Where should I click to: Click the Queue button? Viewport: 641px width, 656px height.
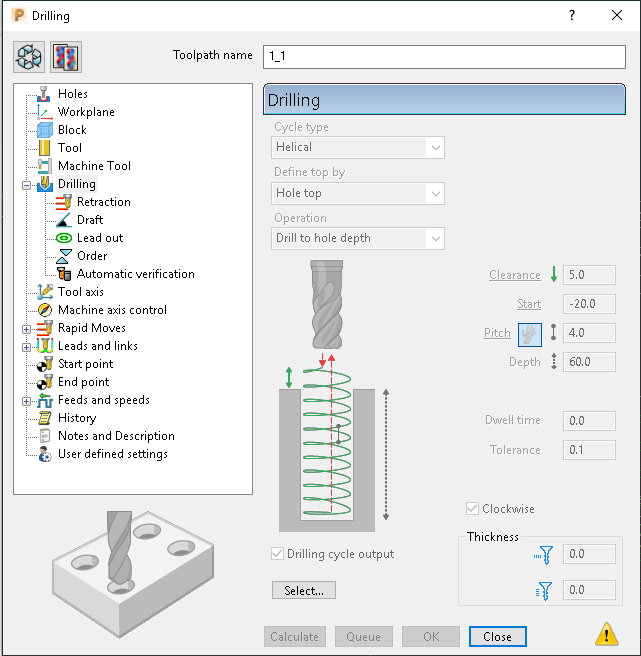click(364, 637)
